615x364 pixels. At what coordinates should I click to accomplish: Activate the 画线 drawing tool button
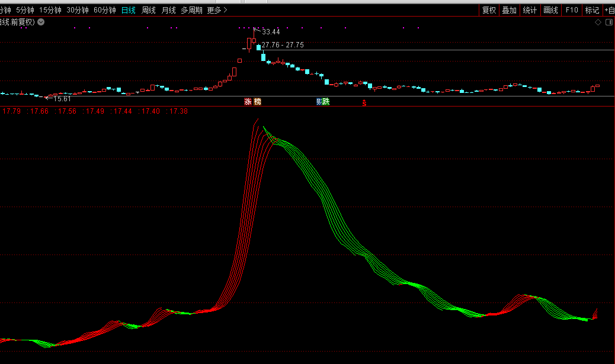coord(550,10)
